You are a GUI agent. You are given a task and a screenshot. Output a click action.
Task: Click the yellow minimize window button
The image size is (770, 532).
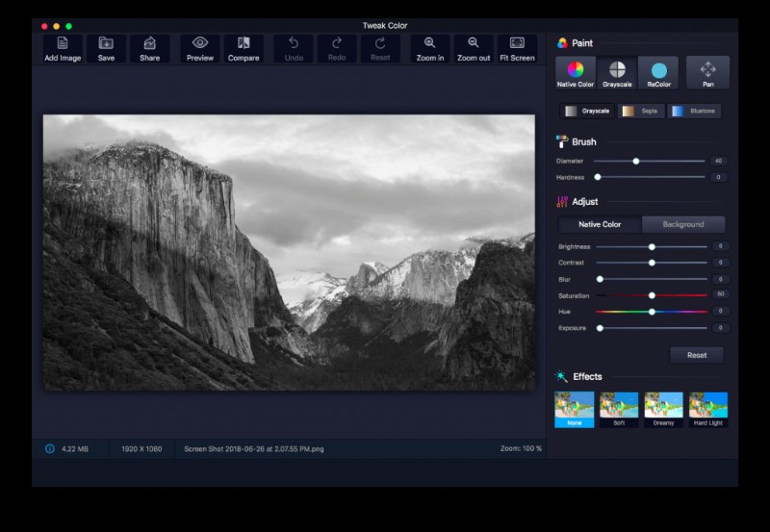click(57, 26)
